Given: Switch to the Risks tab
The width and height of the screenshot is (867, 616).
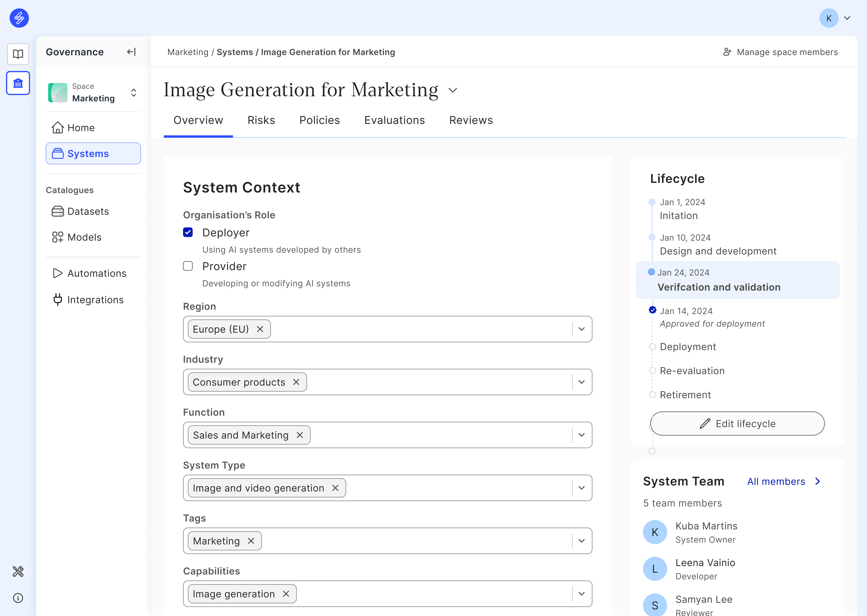Looking at the screenshot, I should 261,120.
